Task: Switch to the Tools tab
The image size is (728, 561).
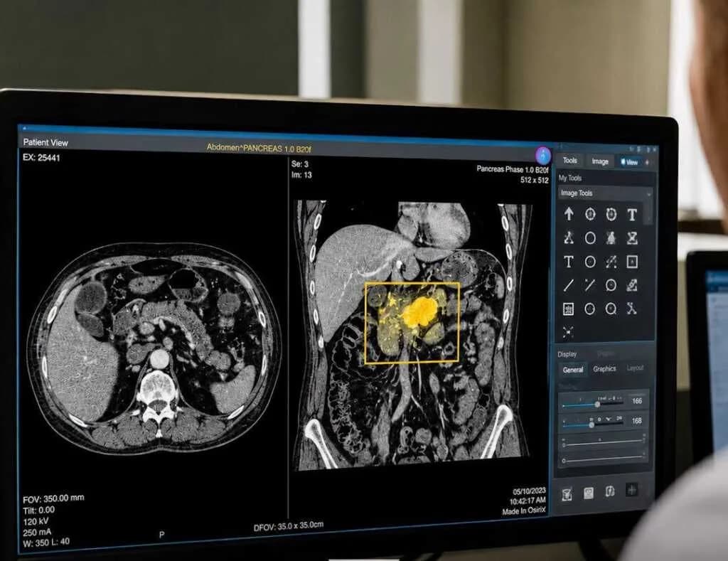Action: (x=569, y=160)
